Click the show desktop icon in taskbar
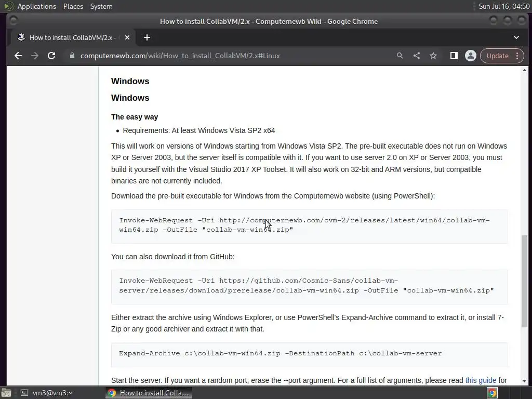532x399 pixels. coord(6,393)
